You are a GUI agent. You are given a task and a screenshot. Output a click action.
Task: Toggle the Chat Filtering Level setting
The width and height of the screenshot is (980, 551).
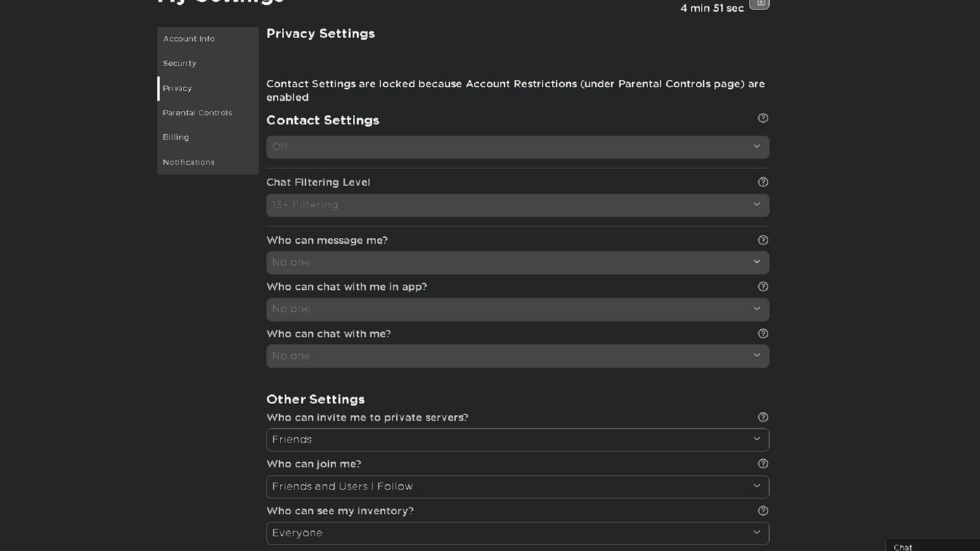click(x=518, y=205)
